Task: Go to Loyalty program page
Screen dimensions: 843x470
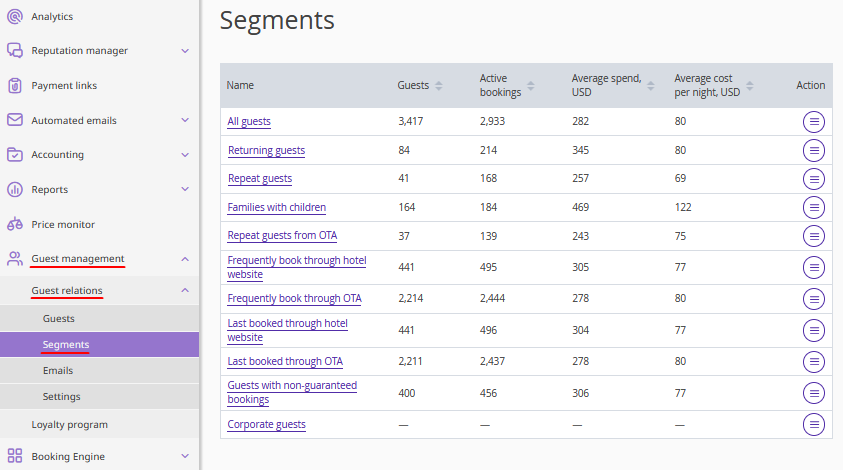Action: pos(69,425)
